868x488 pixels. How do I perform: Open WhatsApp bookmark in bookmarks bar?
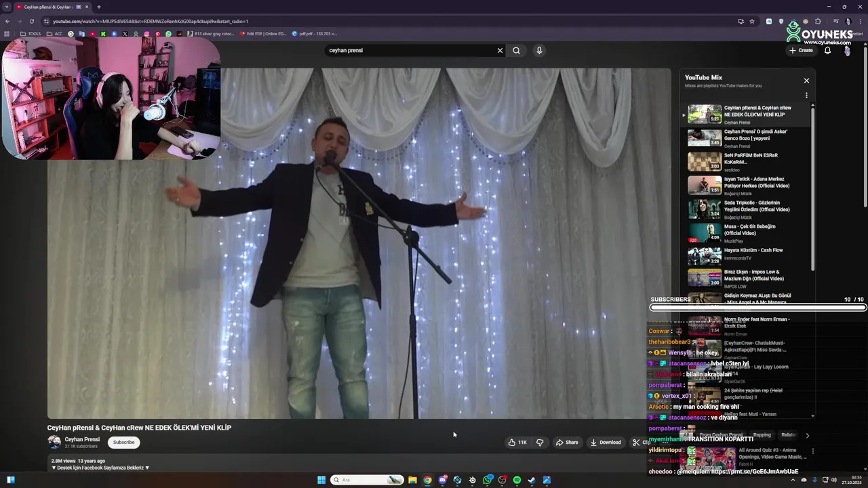coord(169,33)
